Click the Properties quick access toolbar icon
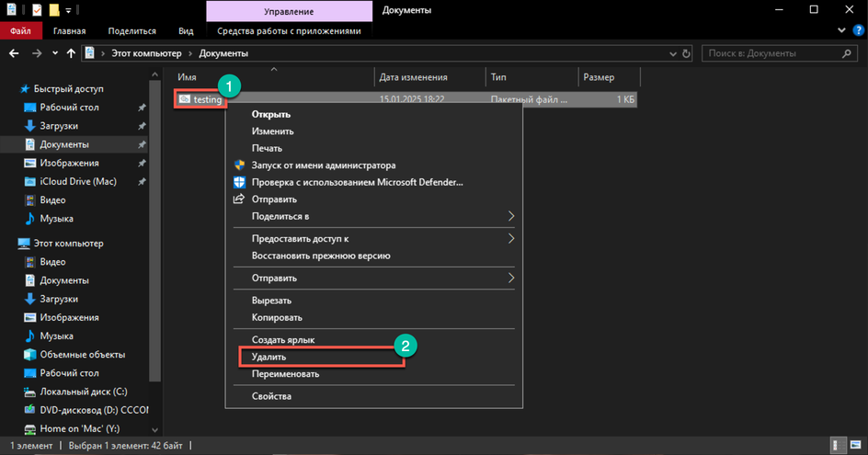 [37, 10]
